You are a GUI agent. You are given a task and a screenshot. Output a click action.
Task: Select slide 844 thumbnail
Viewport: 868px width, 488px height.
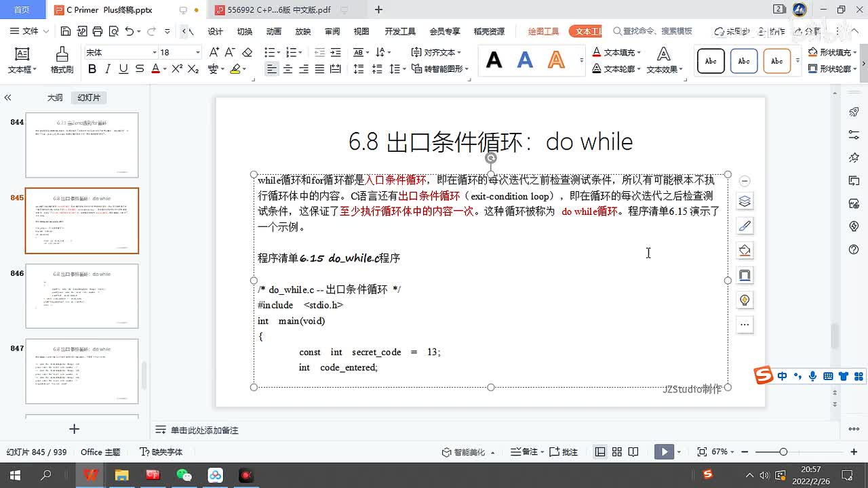pyautogui.click(x=82, y=145)
